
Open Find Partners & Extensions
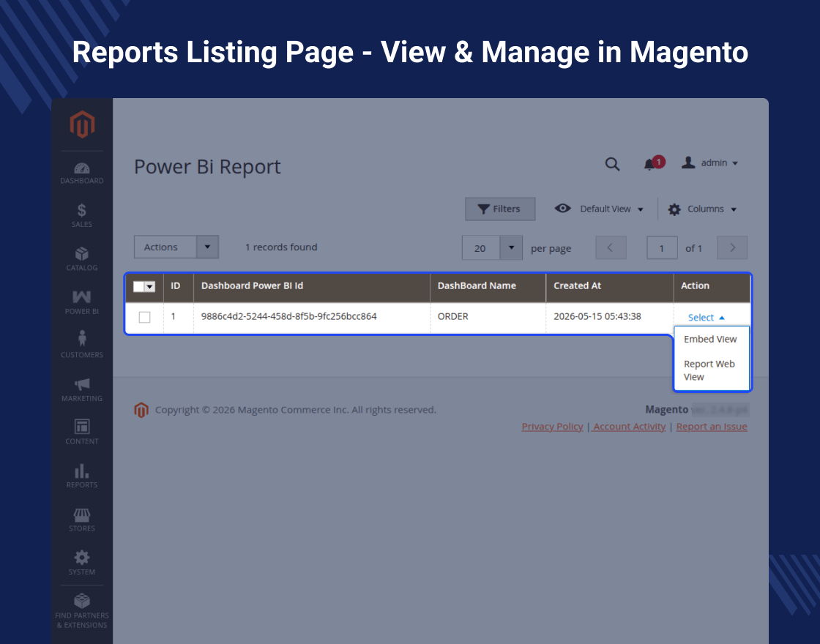tap(82, 611)
